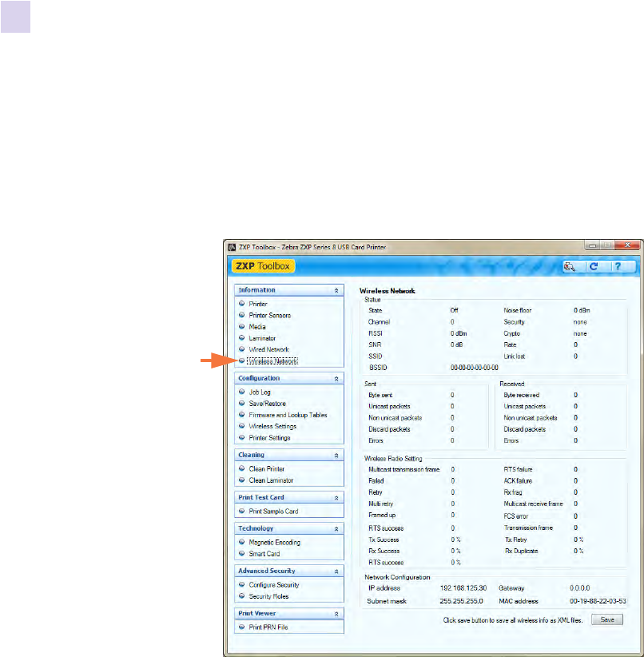Click the MAC address value 00-19-88-22-03-53
Screen dimensions: 644x657
point(598,601)
